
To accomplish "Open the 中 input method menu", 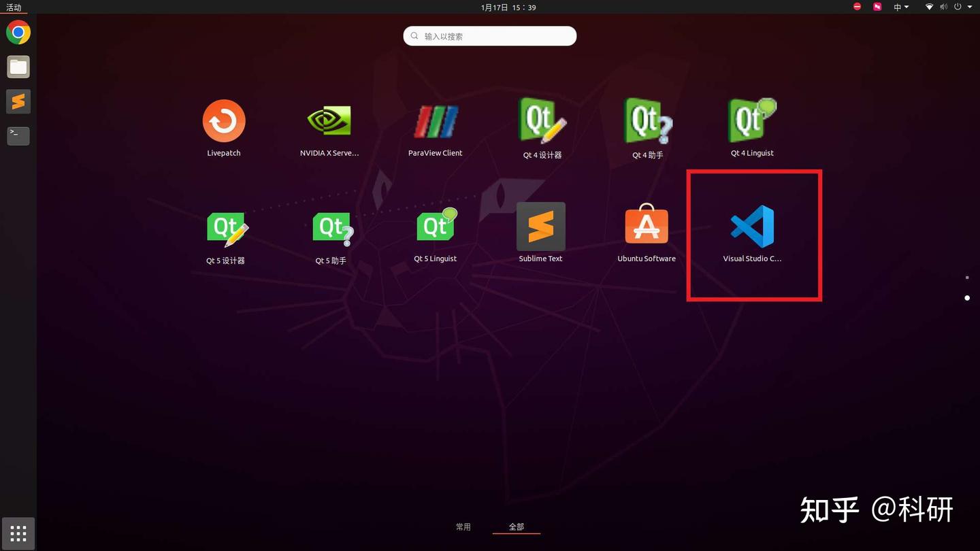I will click(901, 7).
